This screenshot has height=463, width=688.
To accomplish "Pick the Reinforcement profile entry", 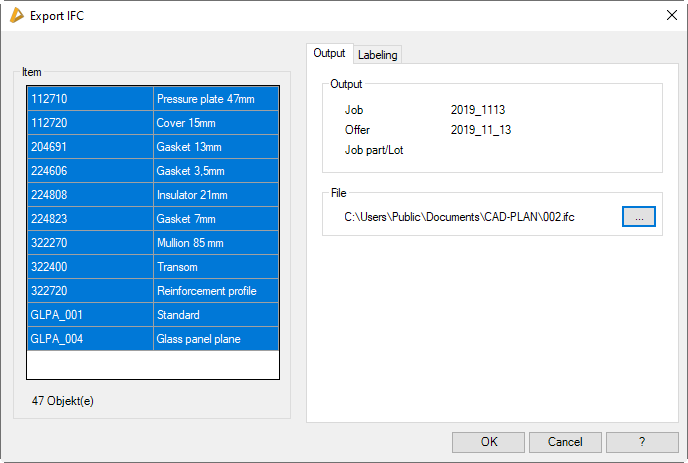I will [152, 291].
